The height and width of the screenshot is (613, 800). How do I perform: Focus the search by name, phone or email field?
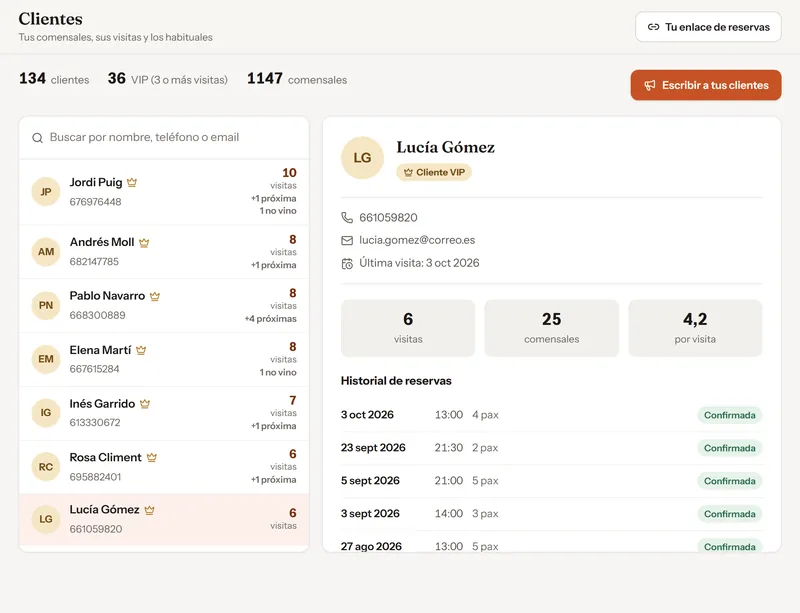(164, 138)
